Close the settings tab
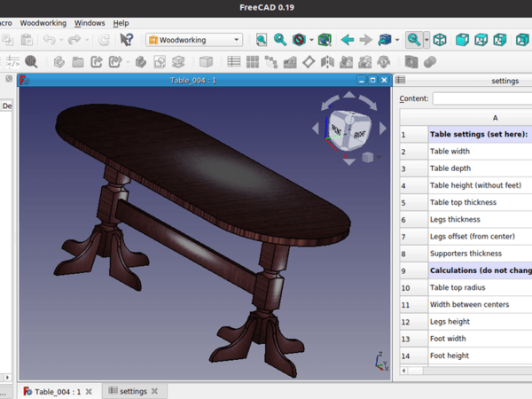Viewport: 532px width, 399px height. pos(154,391)
